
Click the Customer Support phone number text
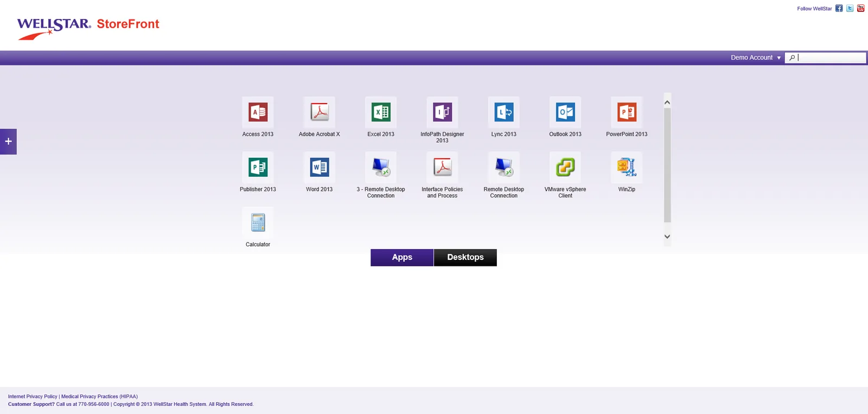[94, 404]
